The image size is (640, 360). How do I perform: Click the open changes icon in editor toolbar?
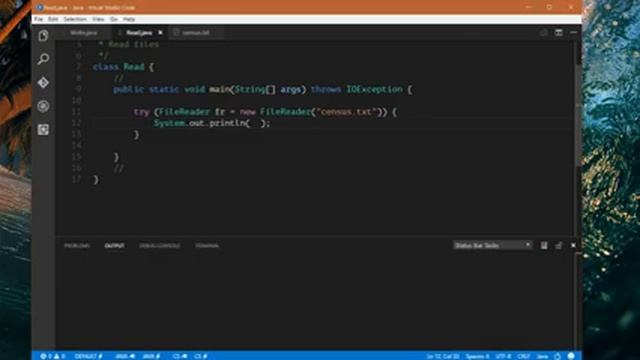click(543, 33)
